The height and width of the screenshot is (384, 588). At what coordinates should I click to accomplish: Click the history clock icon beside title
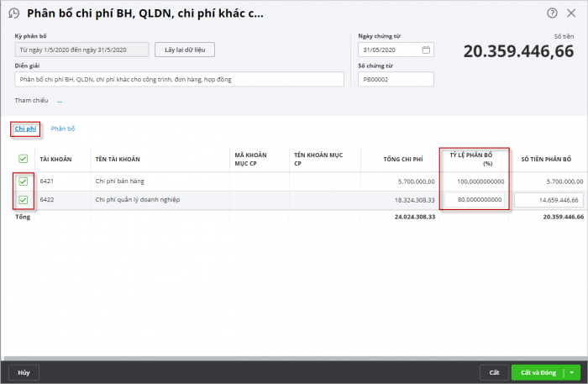(14, 13)
